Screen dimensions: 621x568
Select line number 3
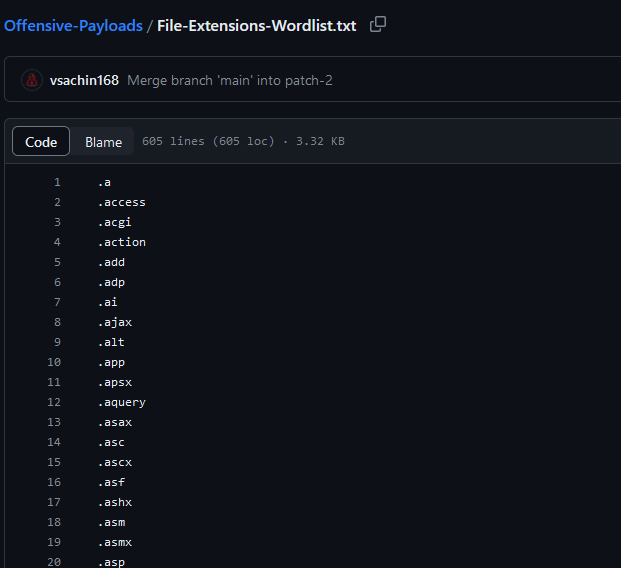[57, 222]
